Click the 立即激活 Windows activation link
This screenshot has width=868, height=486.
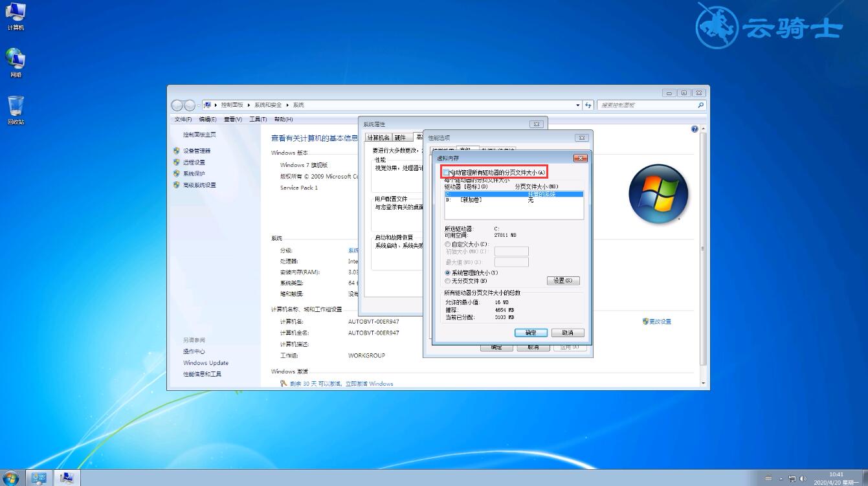pos(369,384)
